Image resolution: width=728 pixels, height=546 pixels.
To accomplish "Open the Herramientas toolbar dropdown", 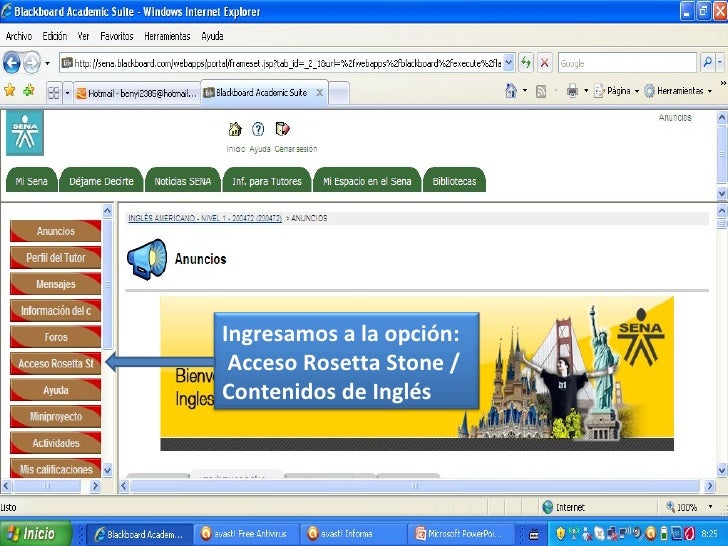I will click(679, 91).
